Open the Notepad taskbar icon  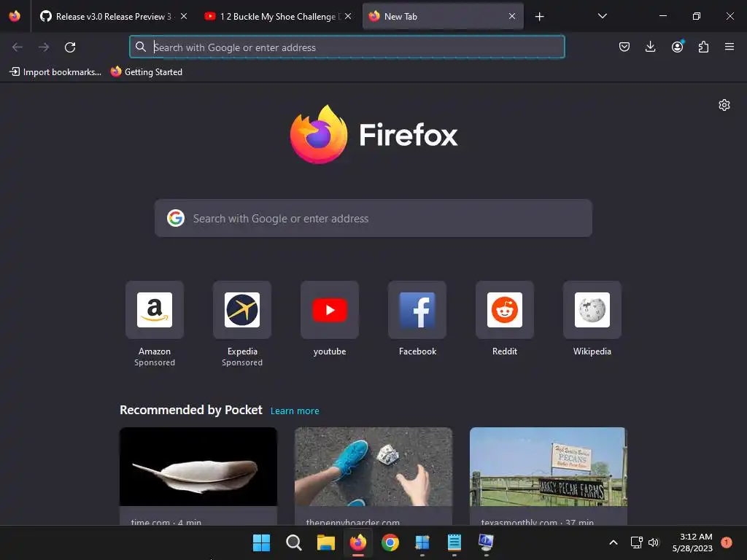454,542
